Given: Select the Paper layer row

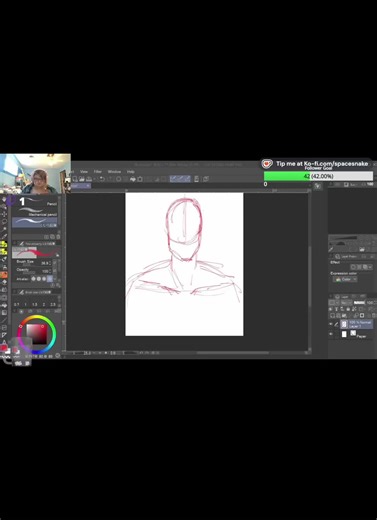Looking at the screenshot, I should pyautogui.click(x=351, y=334).
